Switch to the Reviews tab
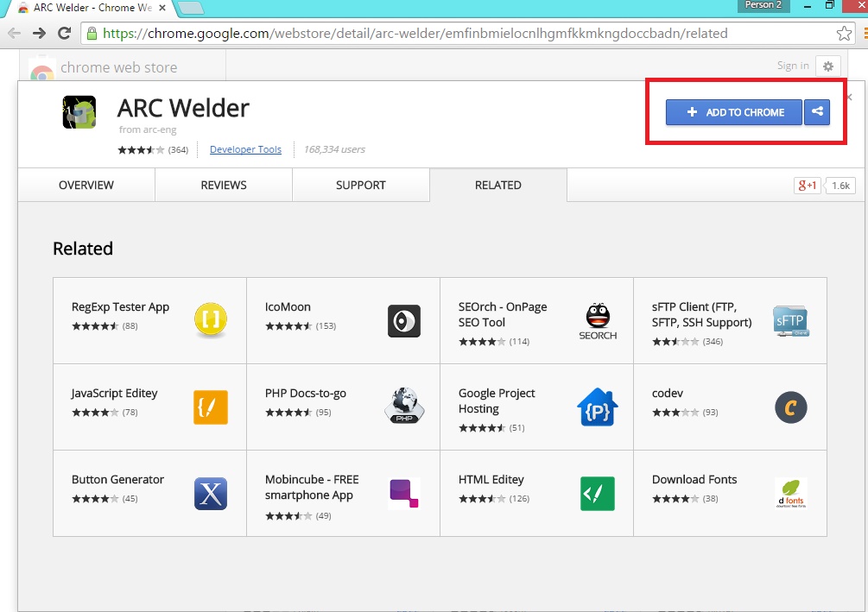 pyautogui.click(x=224, y=186)
